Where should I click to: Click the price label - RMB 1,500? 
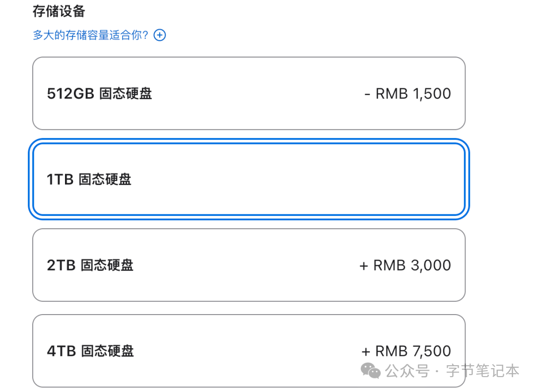coord(407,93)
